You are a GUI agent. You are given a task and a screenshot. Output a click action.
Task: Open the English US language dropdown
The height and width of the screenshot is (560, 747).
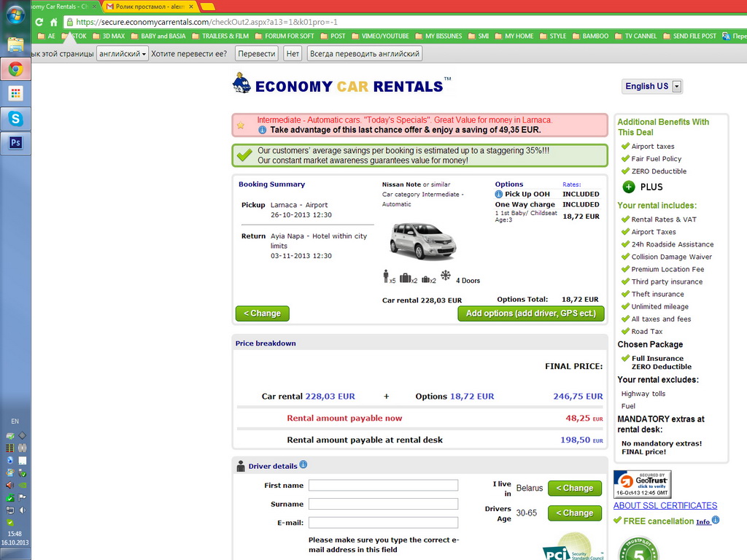[x=652, y=86]
